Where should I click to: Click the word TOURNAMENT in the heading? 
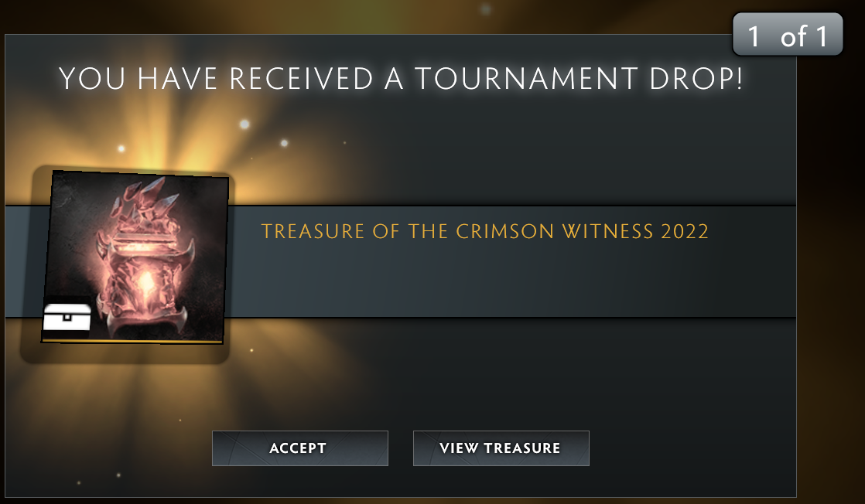coord(525,78)
